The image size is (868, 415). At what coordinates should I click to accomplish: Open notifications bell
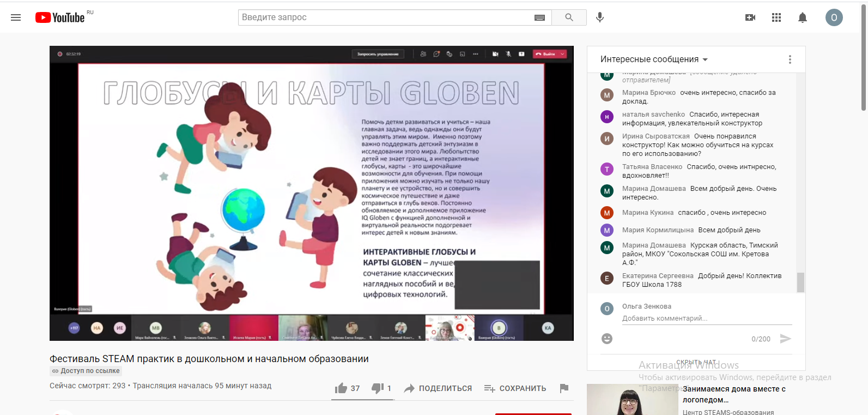pyautogui.click(x=803, y=17)
